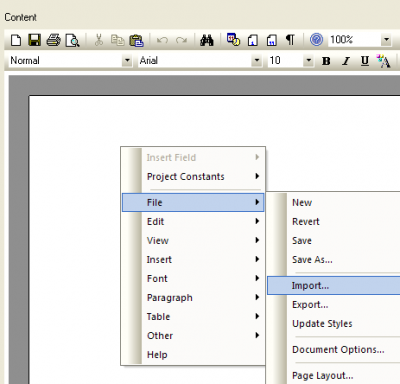
Task: Toggle the paragraph marks pilcrow icon
Action: 290,40
